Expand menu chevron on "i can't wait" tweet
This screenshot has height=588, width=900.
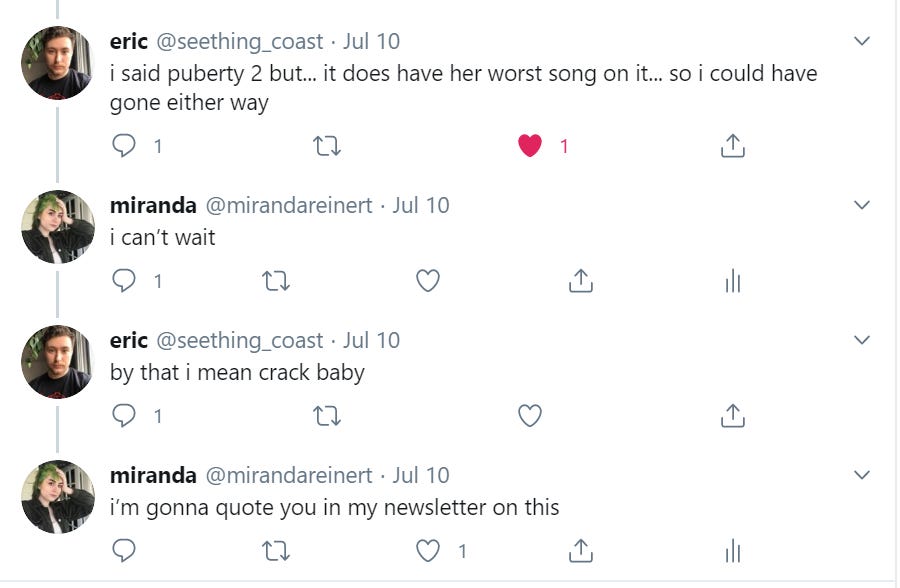[862, 205]
